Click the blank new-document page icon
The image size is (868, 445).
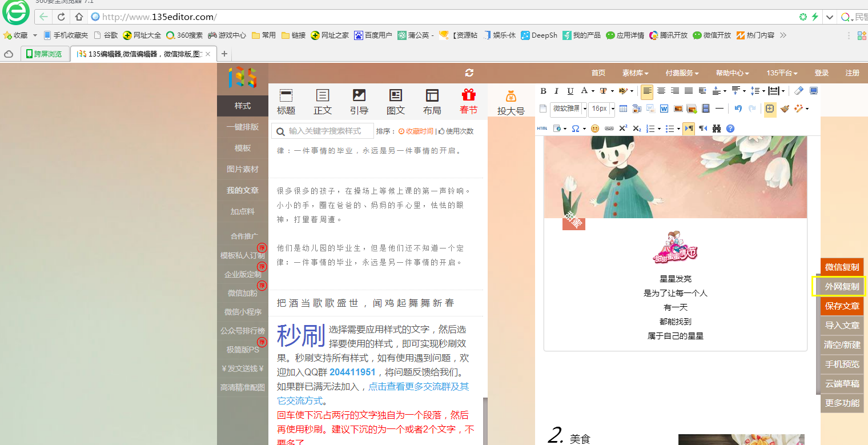[x=543, y=109]
